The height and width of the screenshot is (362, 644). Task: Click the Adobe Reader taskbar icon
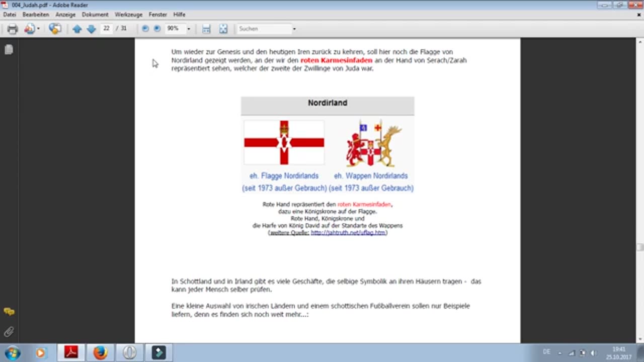point(71,353)
